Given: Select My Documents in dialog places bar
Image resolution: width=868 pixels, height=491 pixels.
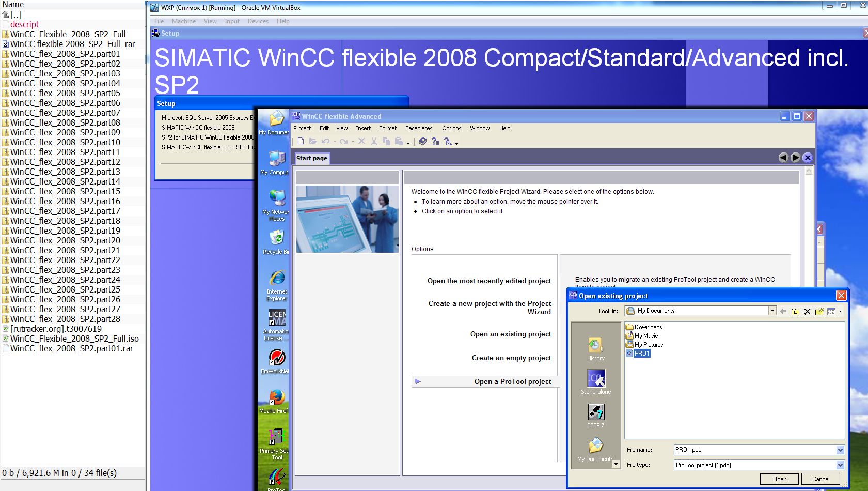Looking at the screenshot, I should click(596, 450).
